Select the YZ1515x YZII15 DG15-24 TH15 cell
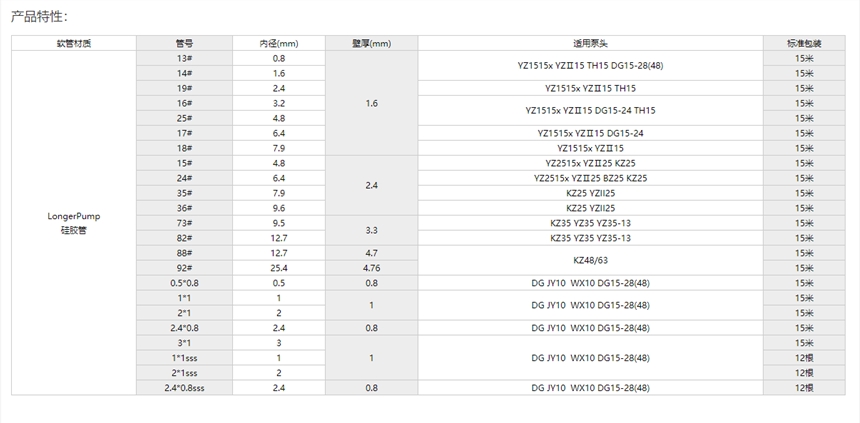The image size is (860, 423). [x=589, y=110]
